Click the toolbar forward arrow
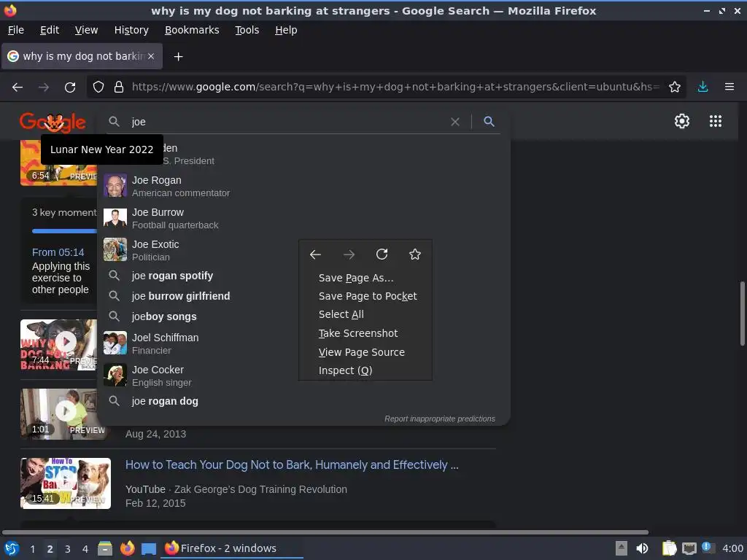 pos(44,87)
